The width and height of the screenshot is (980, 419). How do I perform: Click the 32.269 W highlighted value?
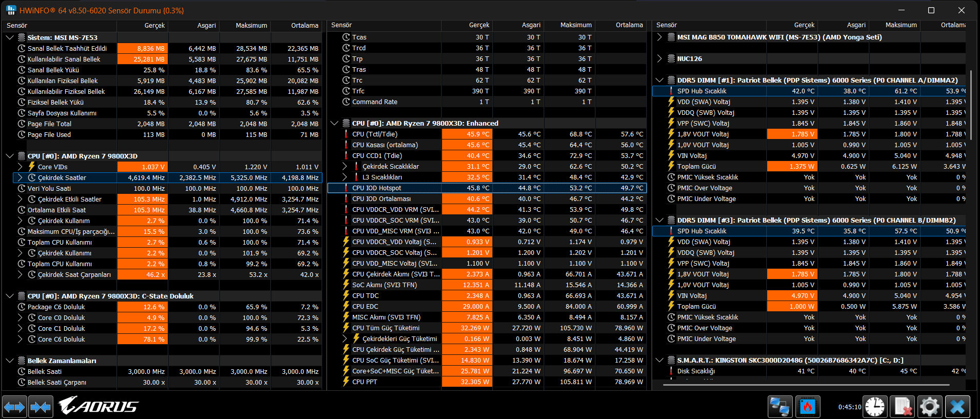467,328
